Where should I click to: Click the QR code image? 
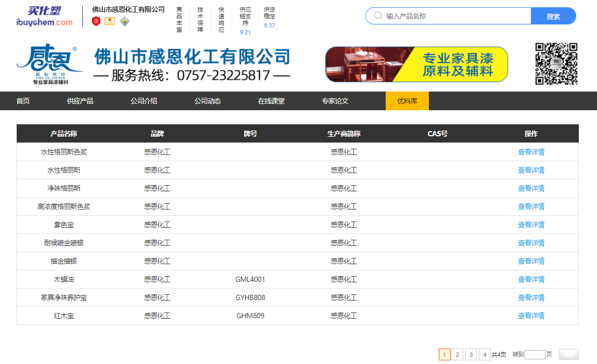click(556, 63)
